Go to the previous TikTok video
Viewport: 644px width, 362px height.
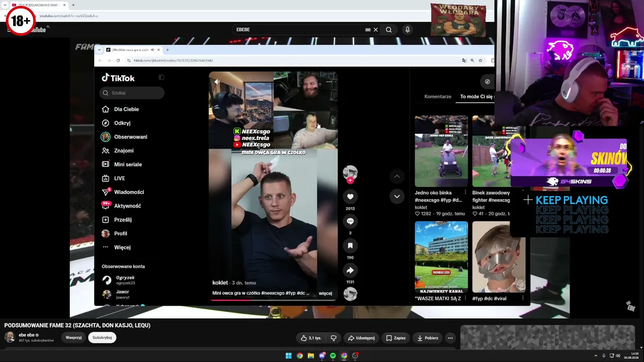pos(397,176)
